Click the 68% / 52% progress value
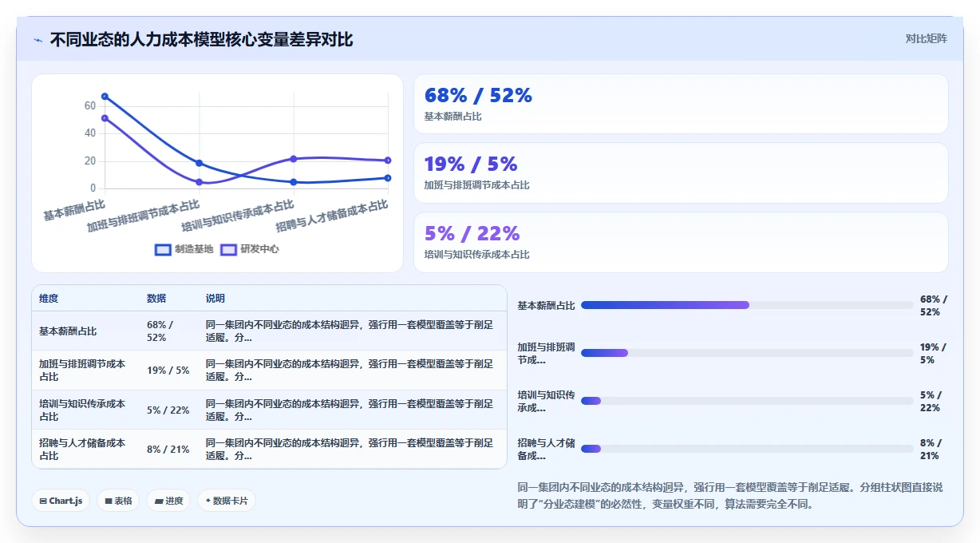The width and height of the screenshot is (980, 543). coord(934,306)
